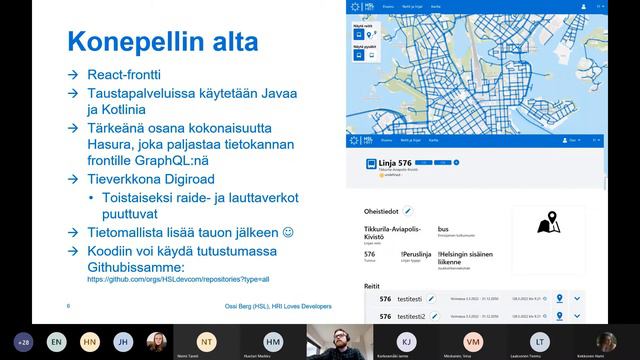Click the !Helsingin sisäinen liikenne value
The height and width of the screenshot is (360, 640).
(x=465, y=258)
